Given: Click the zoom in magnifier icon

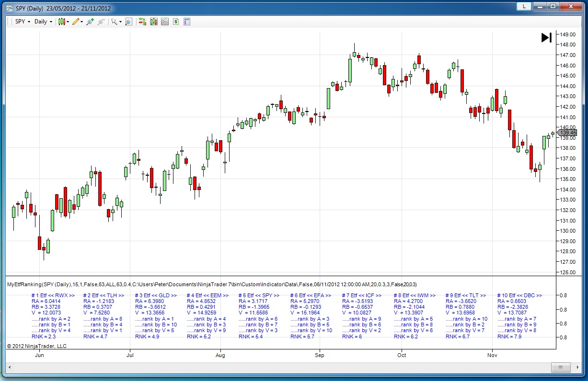Looking at the screenshot, I should click(90, 22).
